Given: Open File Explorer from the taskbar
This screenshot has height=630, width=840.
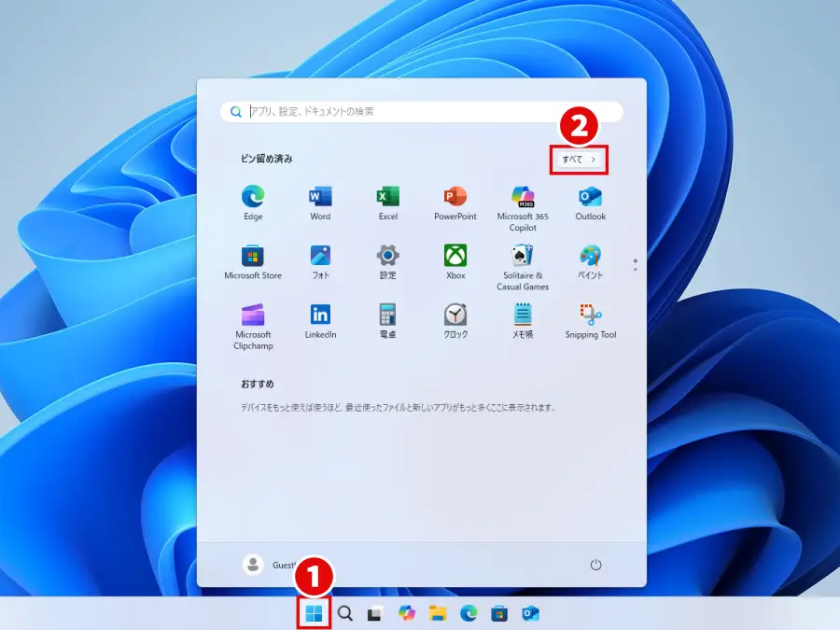Looking at the screenshot, I should 438,613.
